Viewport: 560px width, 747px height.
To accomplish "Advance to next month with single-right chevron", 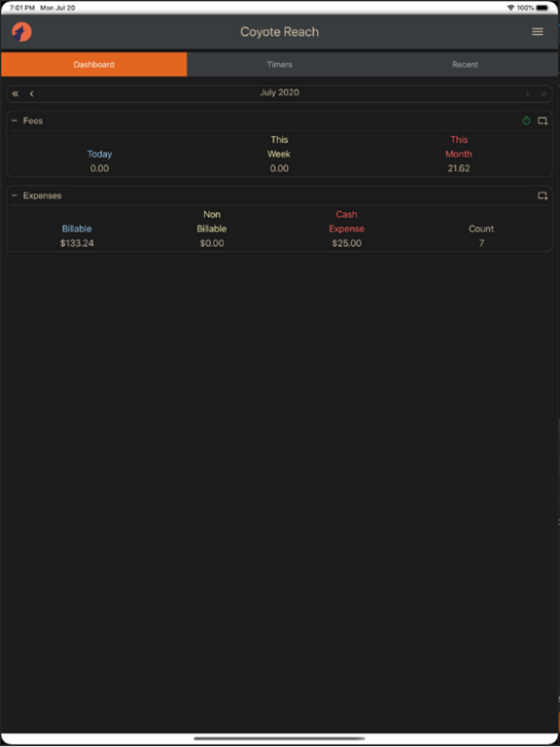I will 527,93.
